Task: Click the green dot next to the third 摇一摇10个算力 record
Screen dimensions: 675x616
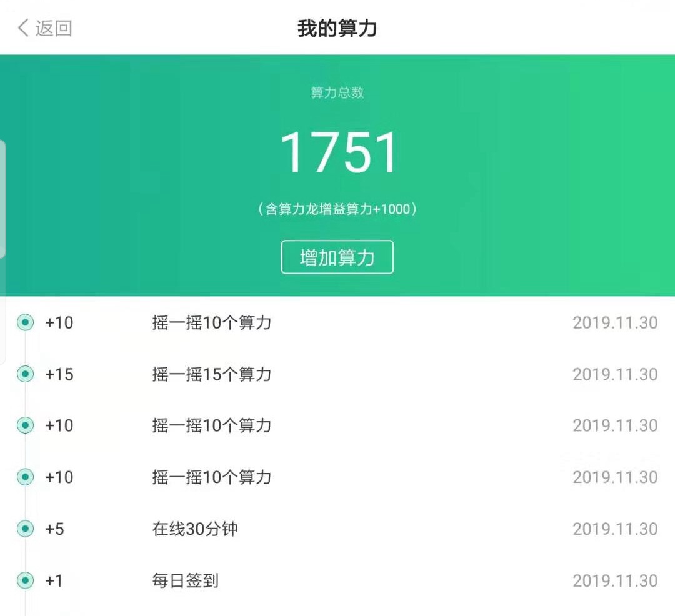Action: coord(24,426)
